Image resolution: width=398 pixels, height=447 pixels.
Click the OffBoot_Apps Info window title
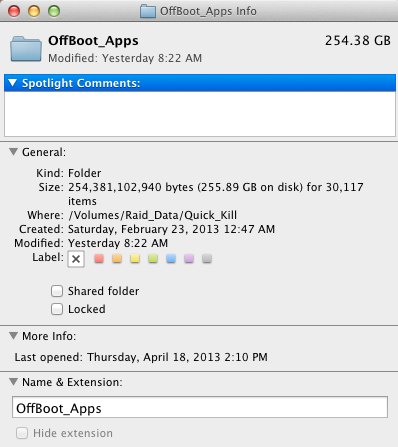point(208,11)
